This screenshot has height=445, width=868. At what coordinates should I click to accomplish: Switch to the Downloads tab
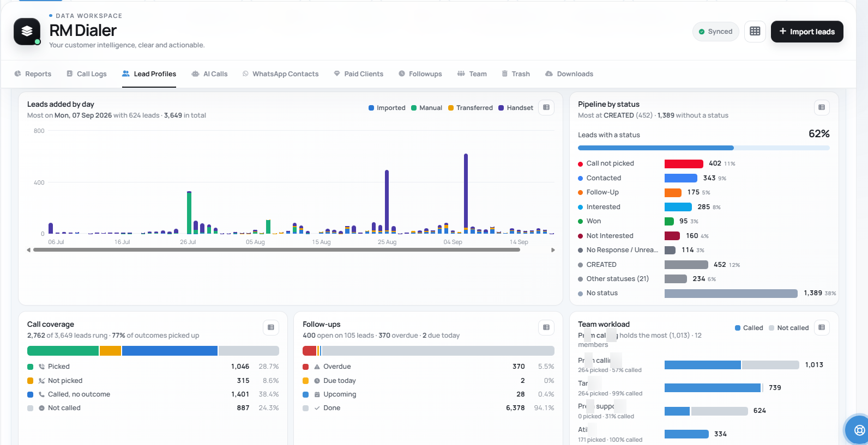click(569, 74)
